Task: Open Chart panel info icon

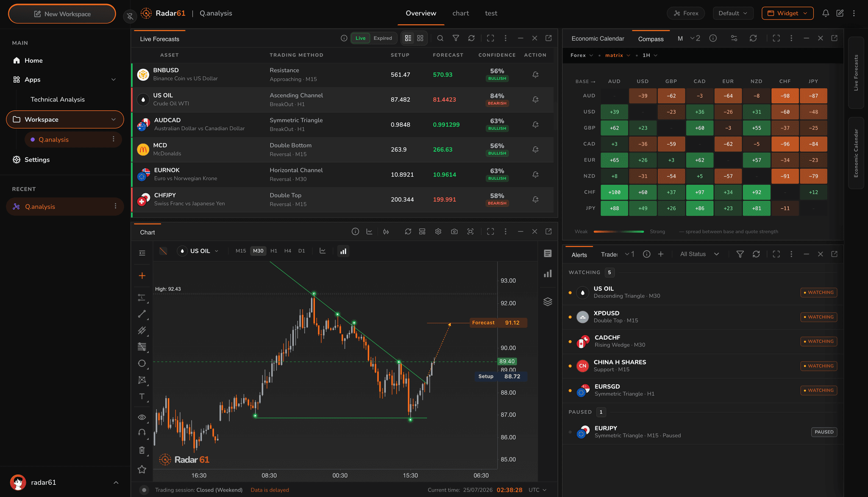Action: click(355, 232)
